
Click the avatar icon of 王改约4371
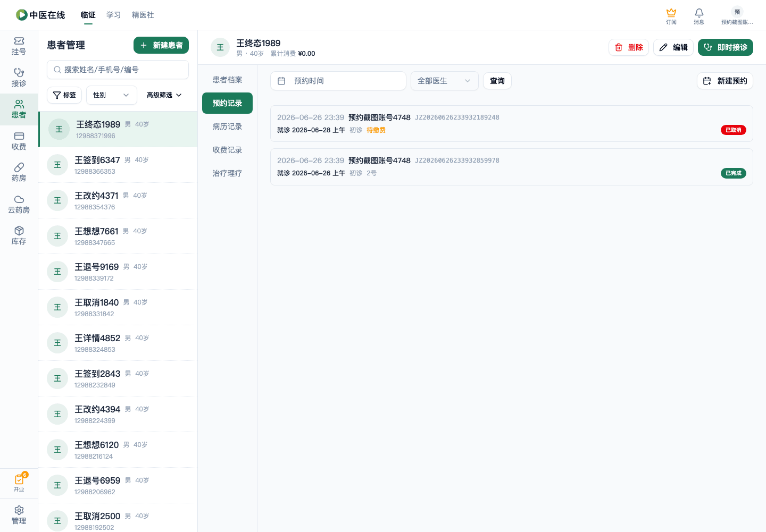coord(57,200)
